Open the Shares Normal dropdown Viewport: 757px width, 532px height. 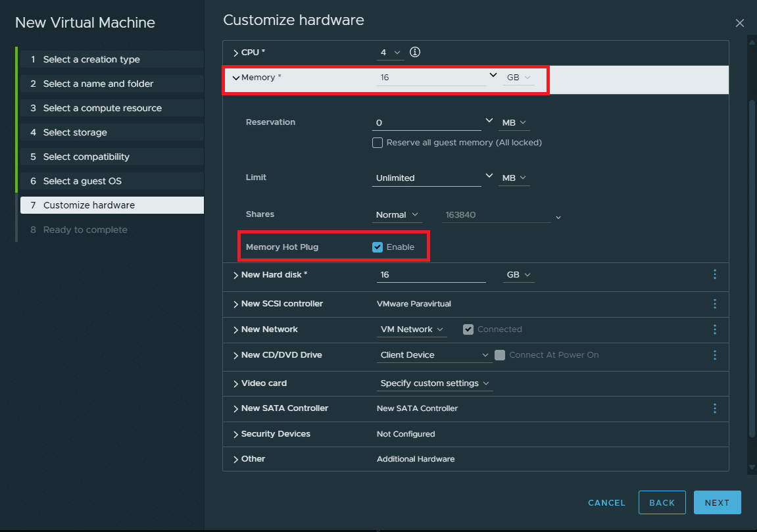click(397, 215)
